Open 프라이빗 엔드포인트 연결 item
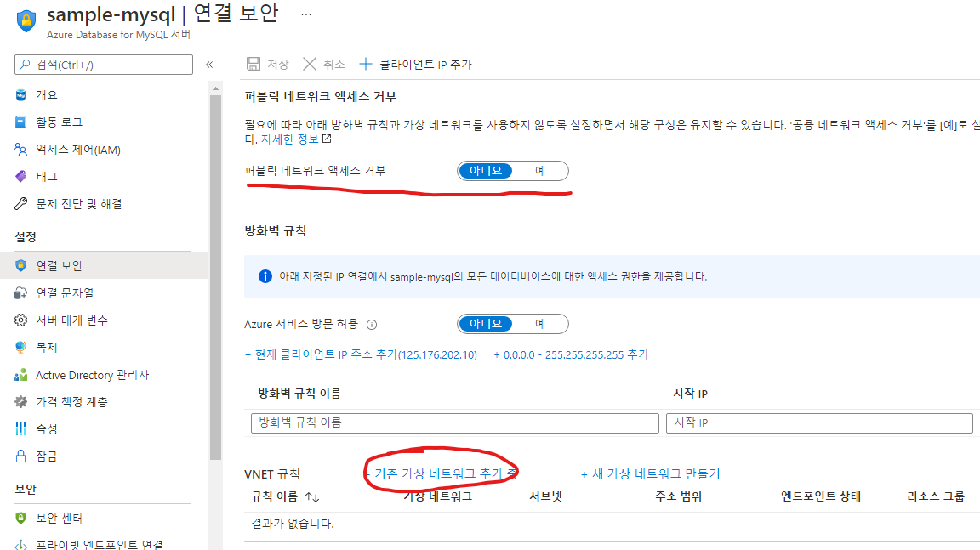This screenshot has height=550, width=980. 99,544
